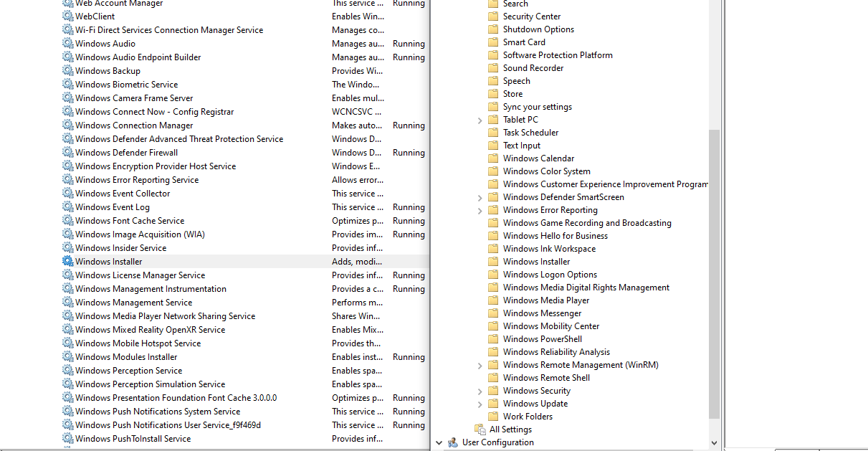Select Windows Media Player Network Sharing Service
868x451 pixels.
(165, 316)
